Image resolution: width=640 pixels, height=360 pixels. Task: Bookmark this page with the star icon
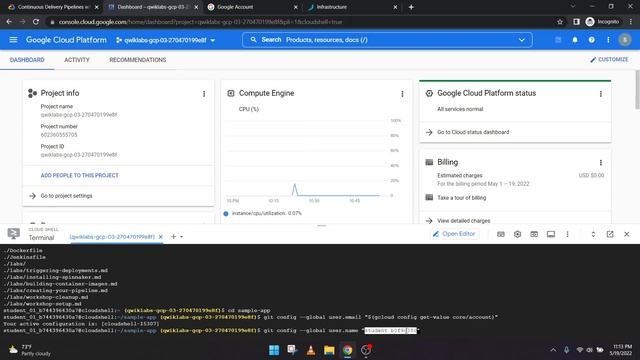560,22
